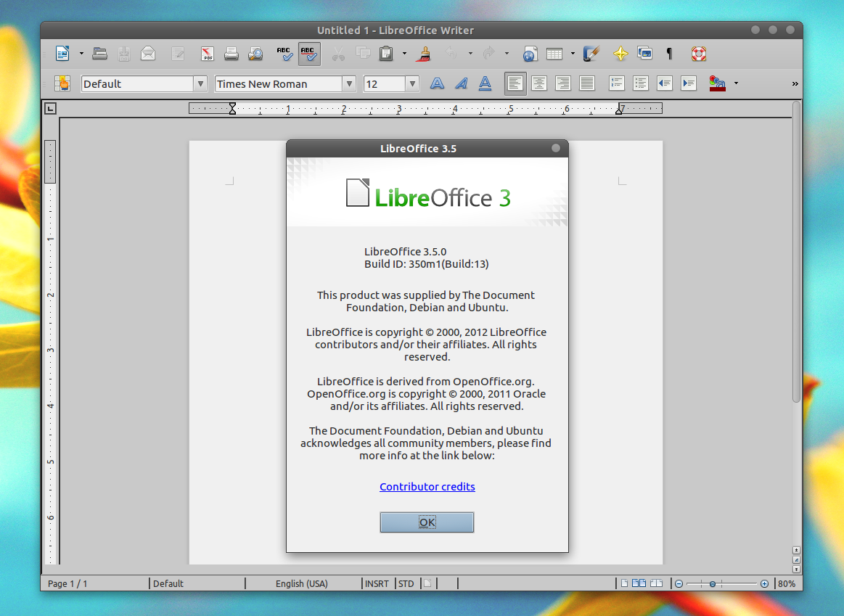This screenshot has width=844, height=616.
Task: Insert a Hyperlink
Action: [x=530, y=53]
